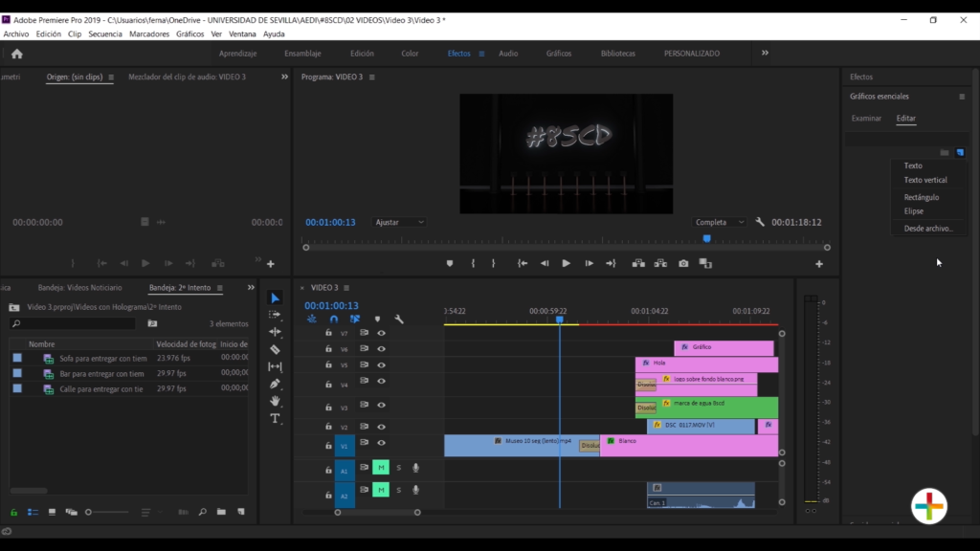The image size is (980, 551).
Task: Toggle Linked Selection in the timeline
Action: pos(355,320)
